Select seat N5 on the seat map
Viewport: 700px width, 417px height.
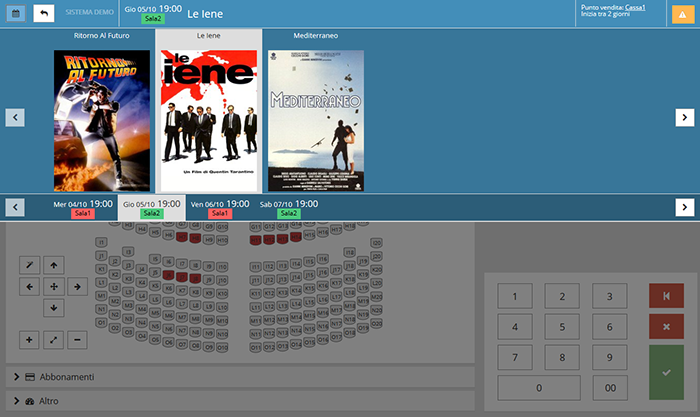click(x=155, y=326)
